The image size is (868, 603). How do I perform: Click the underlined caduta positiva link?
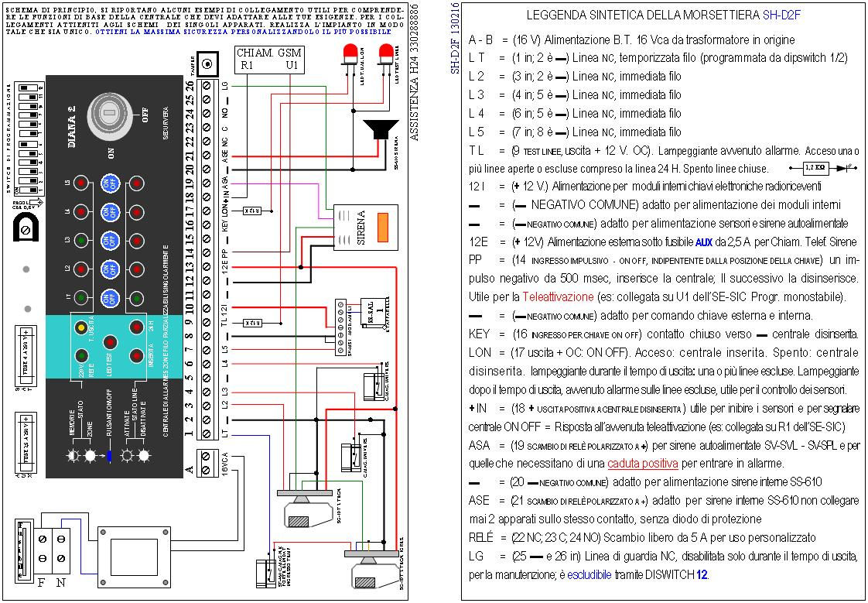click(643, 464)
